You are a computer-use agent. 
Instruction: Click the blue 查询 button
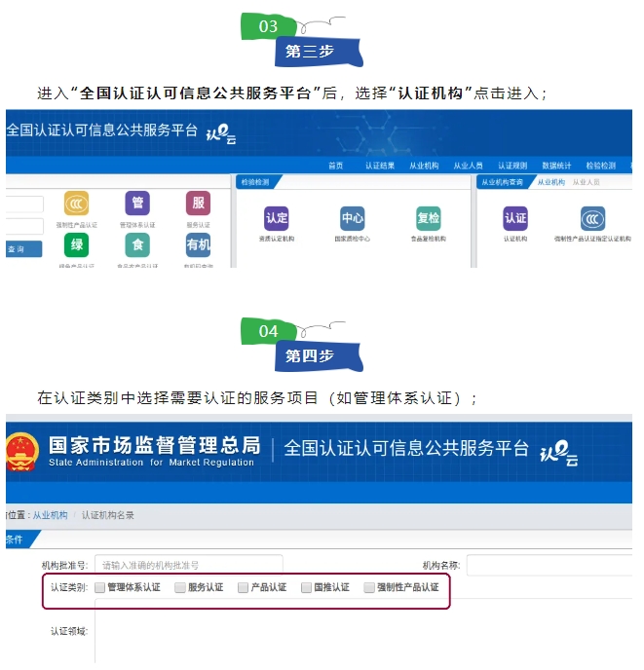[18, 249]
